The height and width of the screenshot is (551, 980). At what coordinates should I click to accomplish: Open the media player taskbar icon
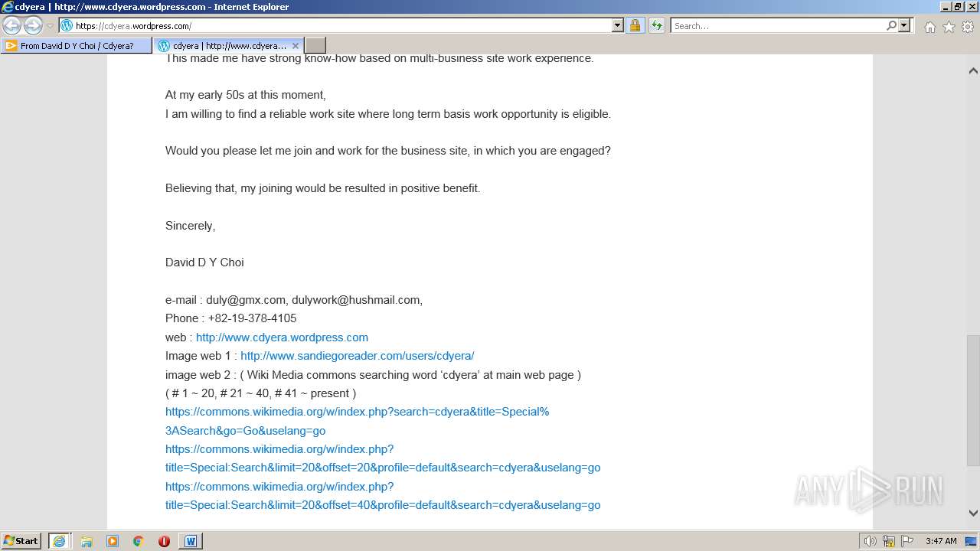[113, 541]
